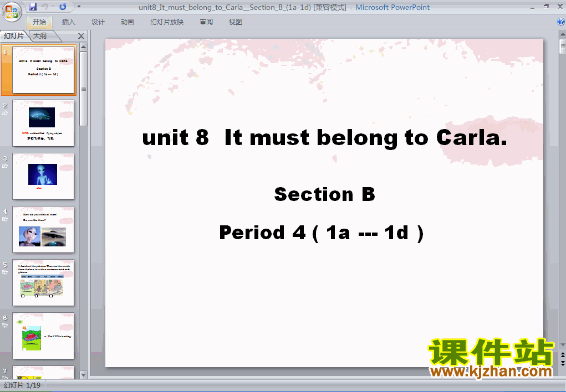Click the thumbnail pane scrollbar handle
Viewport: 566px width, 392px height.
(83, 89)
